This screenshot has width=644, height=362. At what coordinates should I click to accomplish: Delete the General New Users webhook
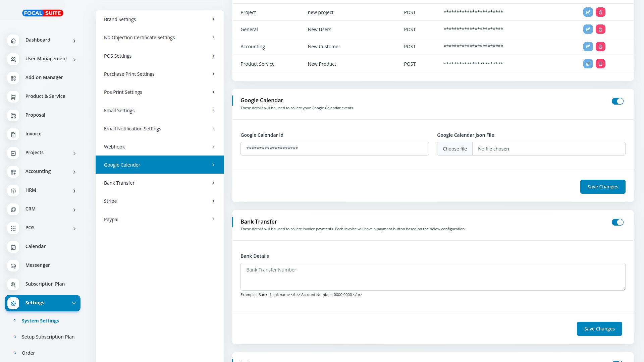click(x=600, y=29)
